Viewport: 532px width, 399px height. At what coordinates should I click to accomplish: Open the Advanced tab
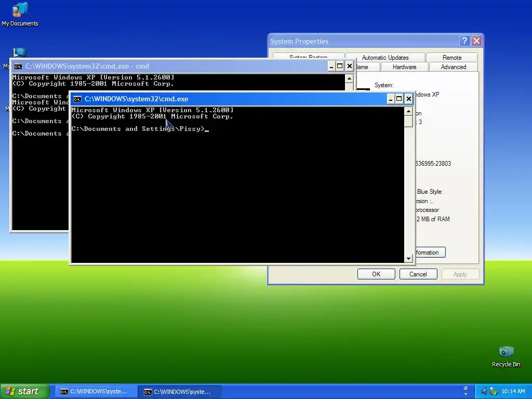click(x=453, y=67)
